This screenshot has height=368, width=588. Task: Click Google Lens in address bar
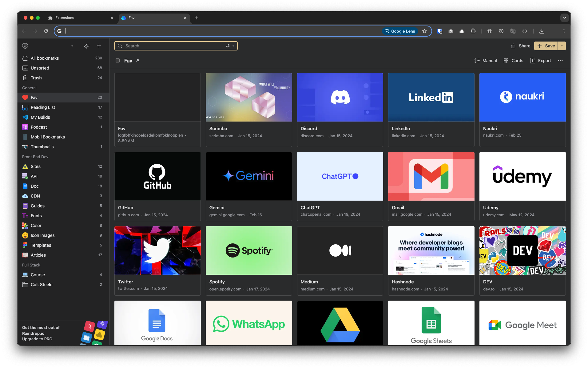pyautogui.click(x=400, y=31)
